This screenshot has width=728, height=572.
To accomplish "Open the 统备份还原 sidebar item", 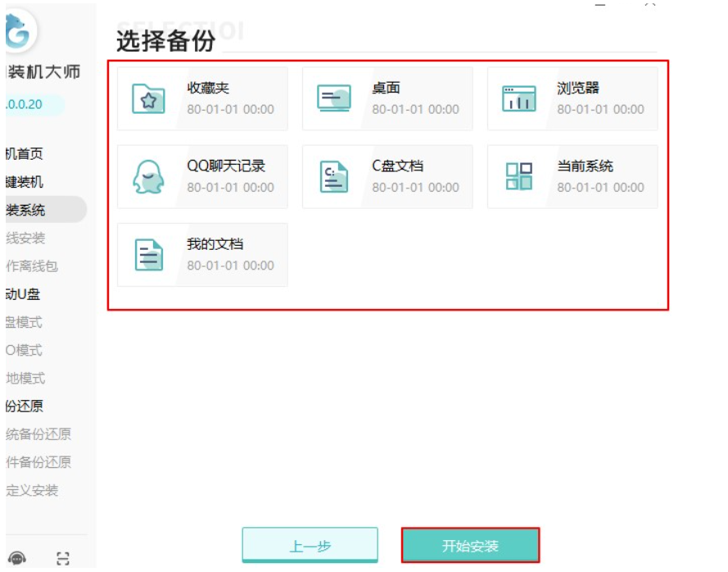I will point(38,434).
